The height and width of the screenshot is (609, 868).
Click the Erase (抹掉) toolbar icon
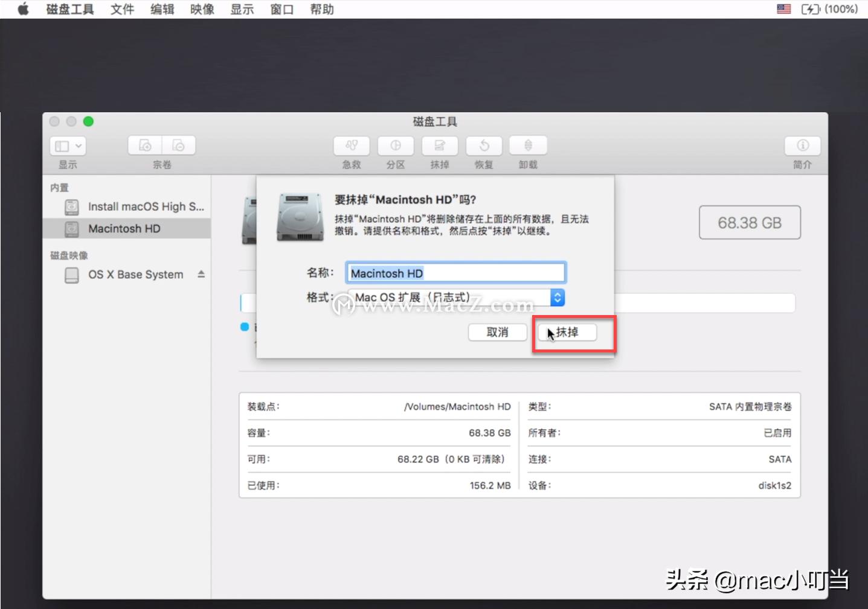[x=439, y=145]
